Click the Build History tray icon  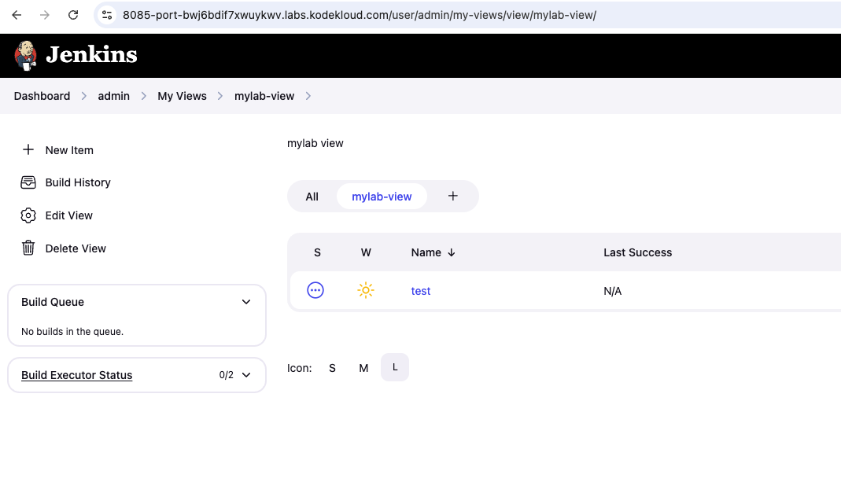pyautogui.click(x=28, y=182)
